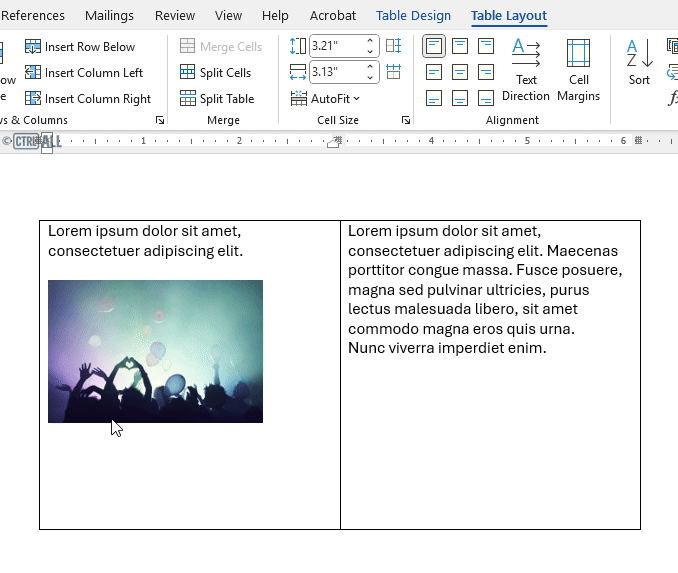Click 'magna sed pulvinar ultricies, purus' line

(469, 290)
